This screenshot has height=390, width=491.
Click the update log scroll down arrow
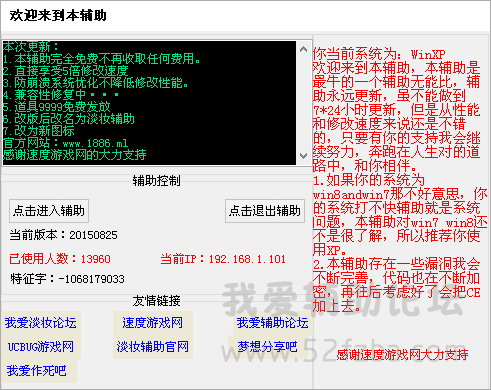303,156
